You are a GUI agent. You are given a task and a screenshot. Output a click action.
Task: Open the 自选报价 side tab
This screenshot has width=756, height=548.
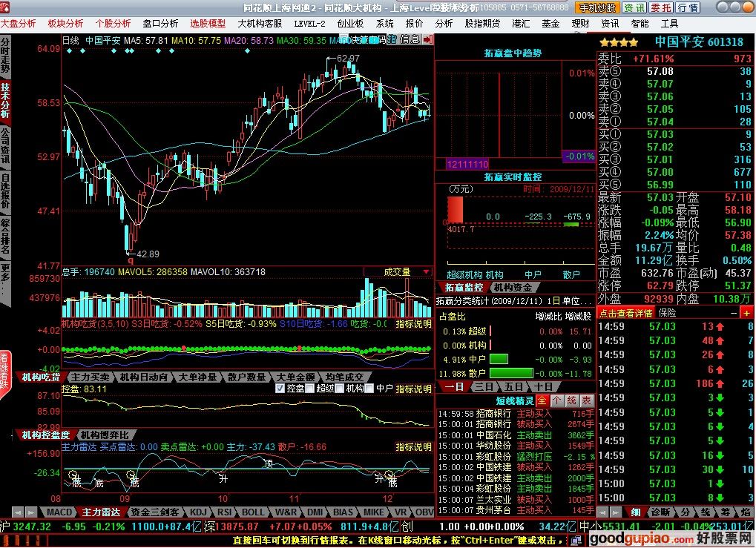(x=4, y=191)
